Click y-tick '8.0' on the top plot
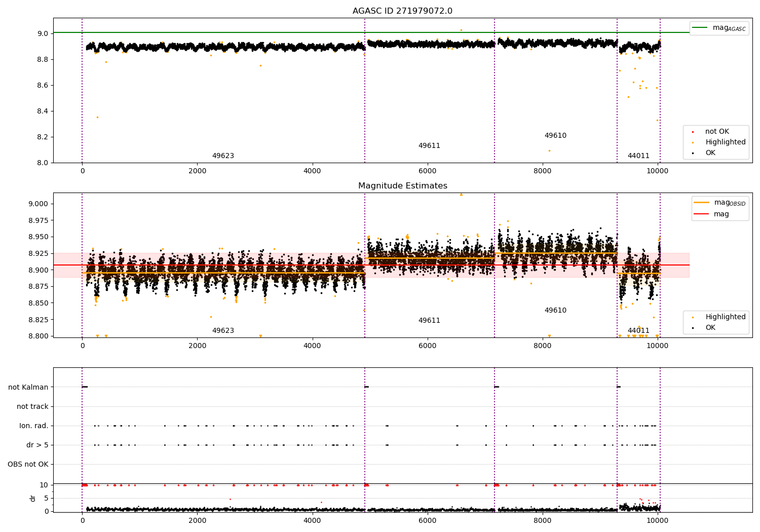 coord(43,163)
